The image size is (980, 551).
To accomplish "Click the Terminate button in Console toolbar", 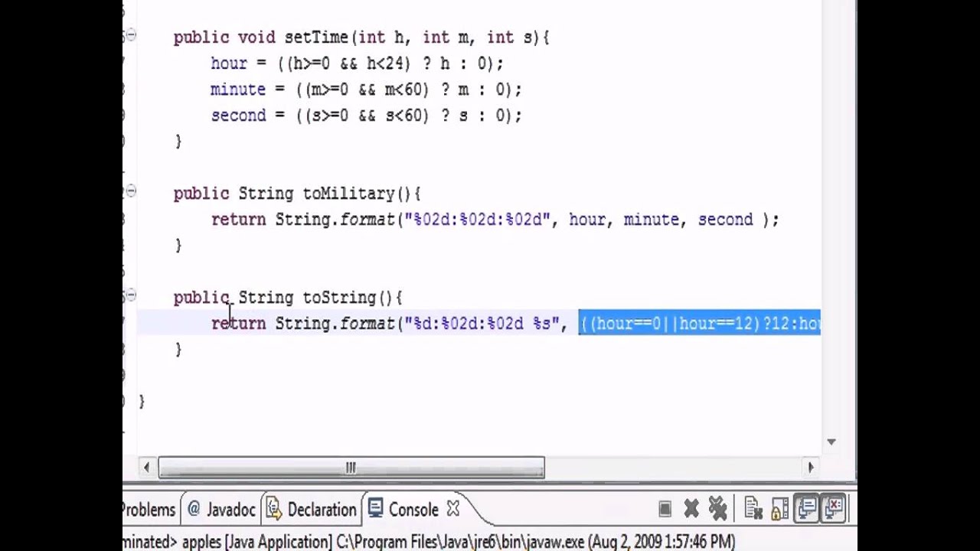I will (665, 509).
